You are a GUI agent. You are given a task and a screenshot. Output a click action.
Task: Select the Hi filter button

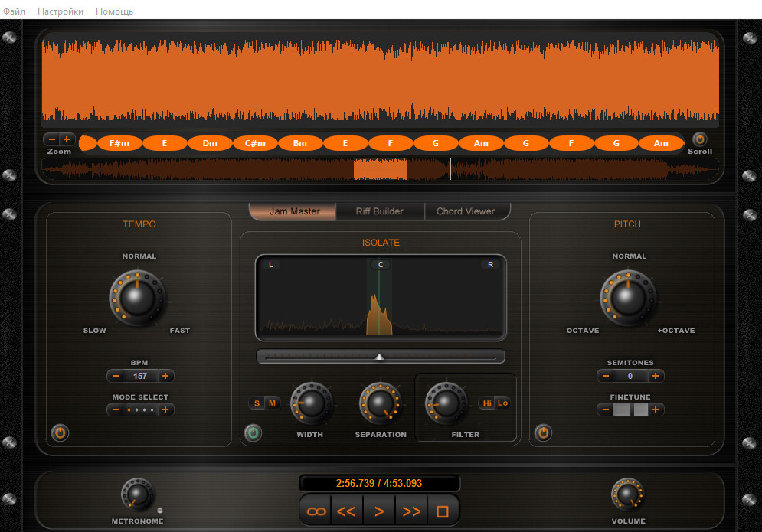[487, 403]
